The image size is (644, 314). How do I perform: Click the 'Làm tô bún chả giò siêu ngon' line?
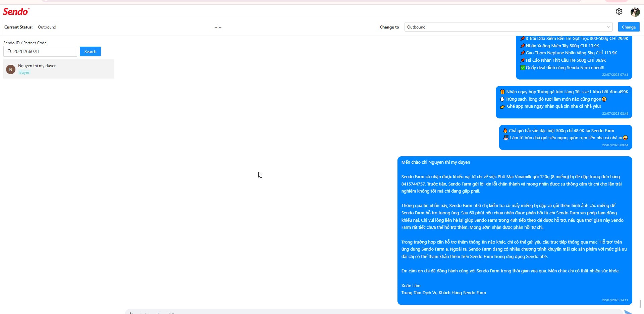[x=566, y=138]
